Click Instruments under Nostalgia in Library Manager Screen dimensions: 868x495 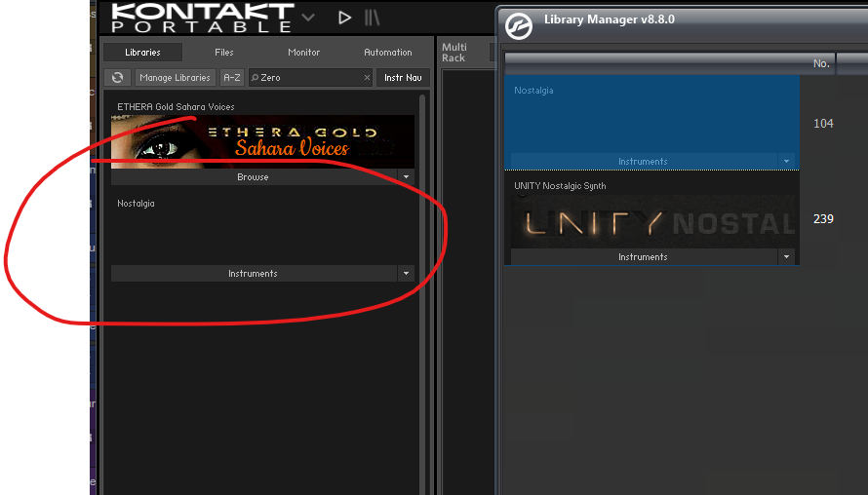[x=644, y=162]
